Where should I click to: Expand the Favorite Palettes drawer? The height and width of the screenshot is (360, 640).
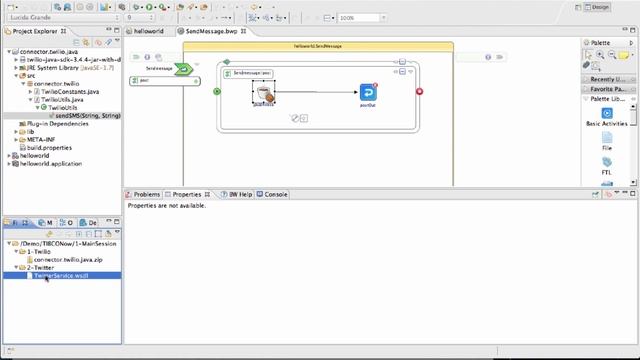pos(609,89)
